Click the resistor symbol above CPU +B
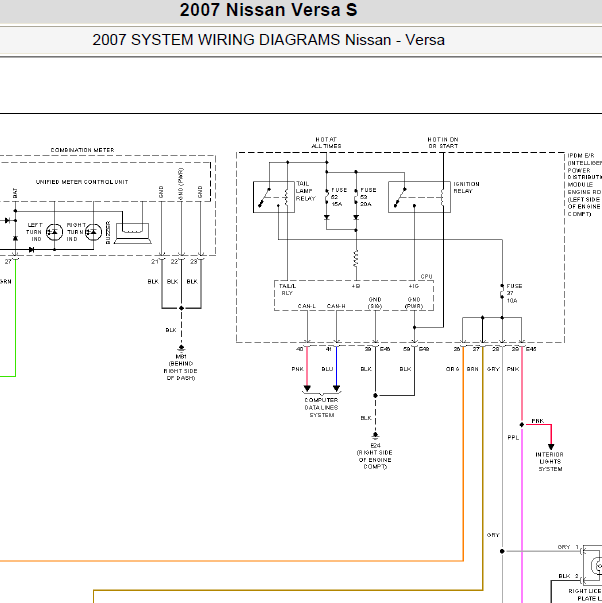 [x=356, y=258]
